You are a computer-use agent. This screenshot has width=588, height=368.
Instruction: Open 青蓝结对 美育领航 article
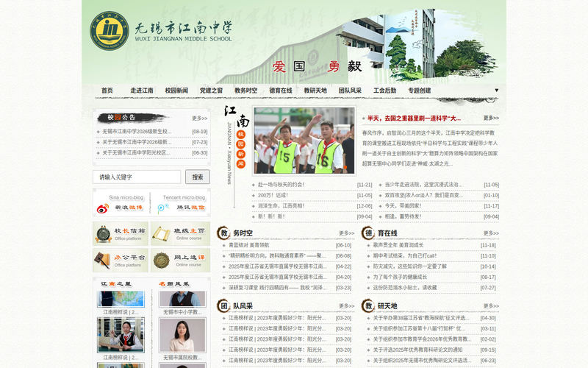(248, 245)
